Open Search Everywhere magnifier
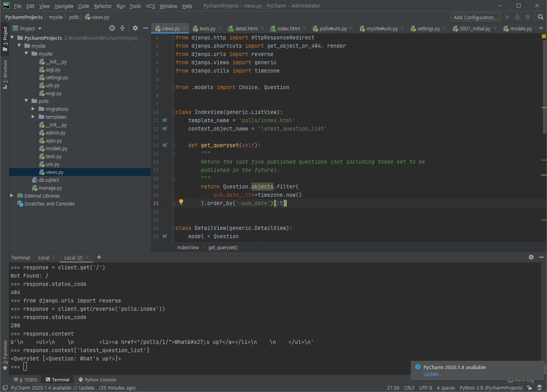The height and width of the screenshot is (392, 547). click(541, 17)
